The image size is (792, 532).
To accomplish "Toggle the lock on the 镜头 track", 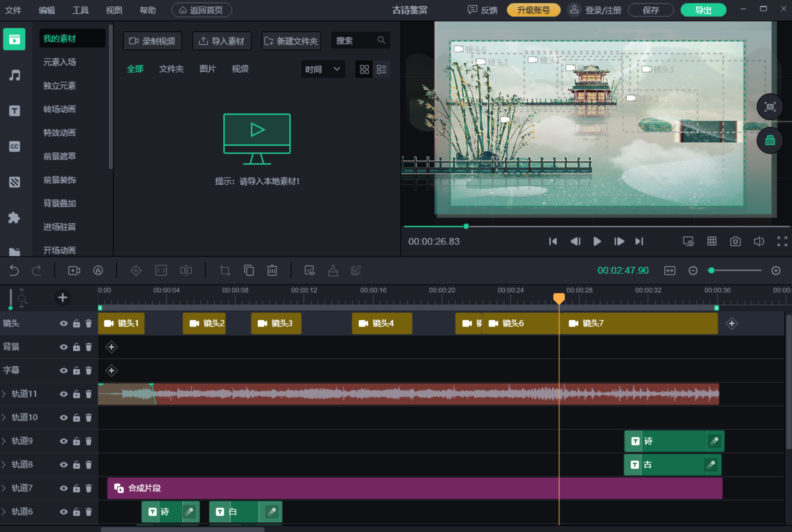I will click(76, 323).
